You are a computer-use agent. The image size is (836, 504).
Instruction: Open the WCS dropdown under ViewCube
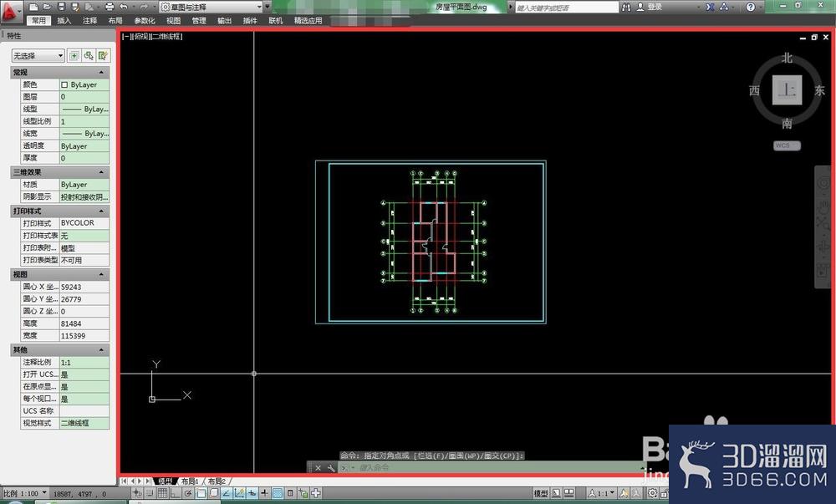click(787, 145)
